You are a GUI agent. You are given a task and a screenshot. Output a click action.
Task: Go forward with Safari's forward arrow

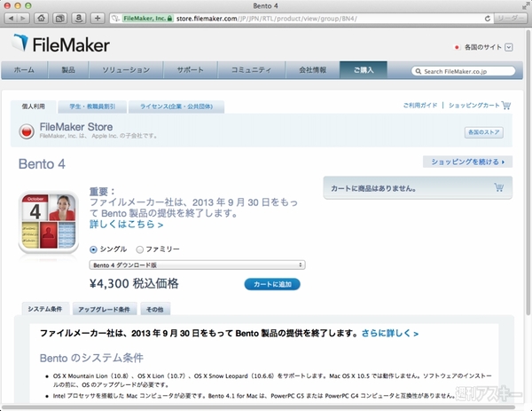pos(23,19)
